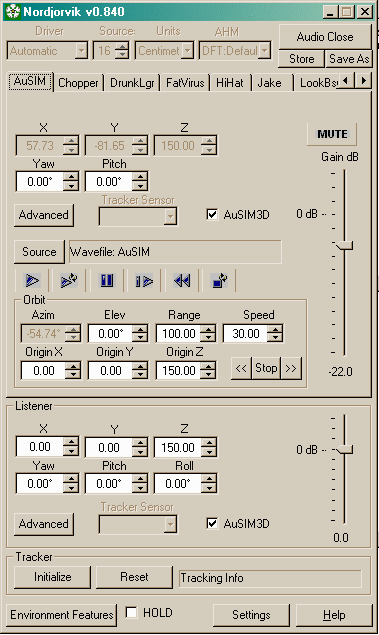Toggle the source AuSIM3D checkbox
The image size is (379, 635).
[212, 214]
